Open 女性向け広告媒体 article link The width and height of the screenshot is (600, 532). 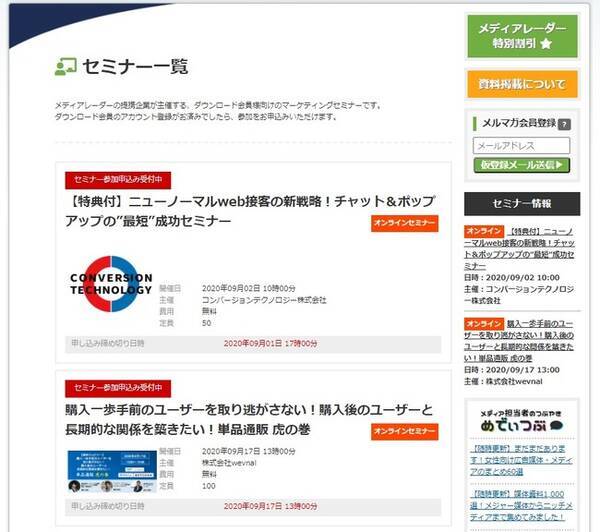521,460
